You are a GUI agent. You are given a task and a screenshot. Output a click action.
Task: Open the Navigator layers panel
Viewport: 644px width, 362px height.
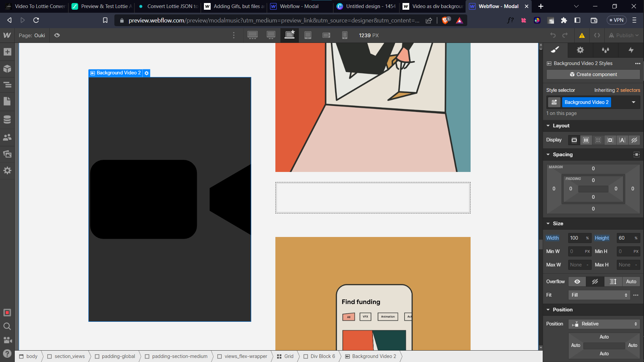pyautogui.click(x=7, y=85)
